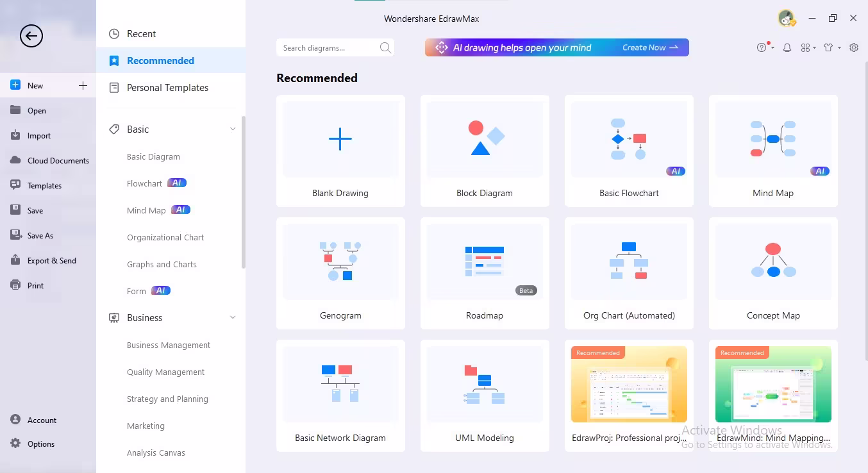Open the EdrawProj recommended card
Viewport: 868px width, 473px height.
[x=629, y=396]
